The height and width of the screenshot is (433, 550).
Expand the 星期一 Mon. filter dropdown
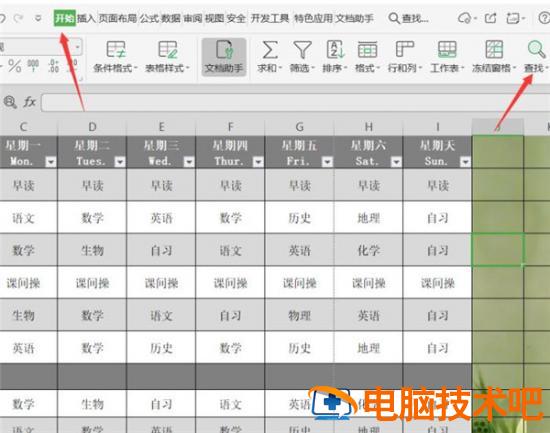click(51, 162)
